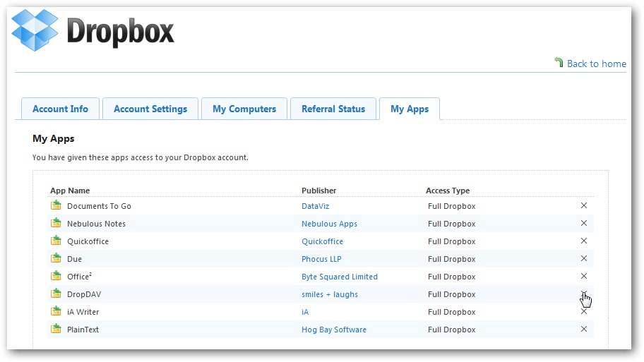Click the Access Type column header

tap(448, 191)
